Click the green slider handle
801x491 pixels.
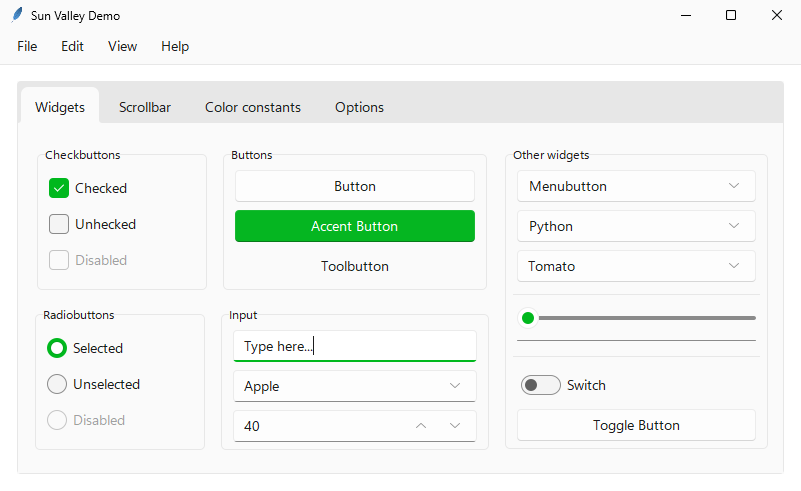[528, 318]
